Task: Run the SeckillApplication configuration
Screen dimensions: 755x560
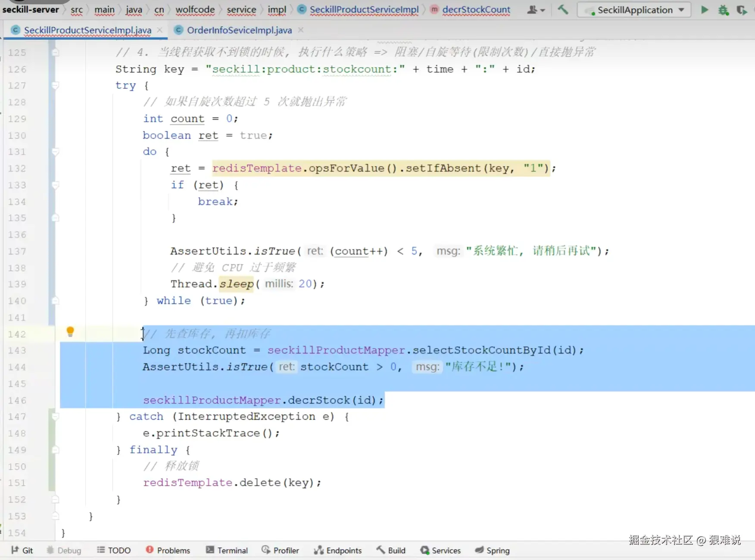Action: pyautogui.click(x=705, y=9)
